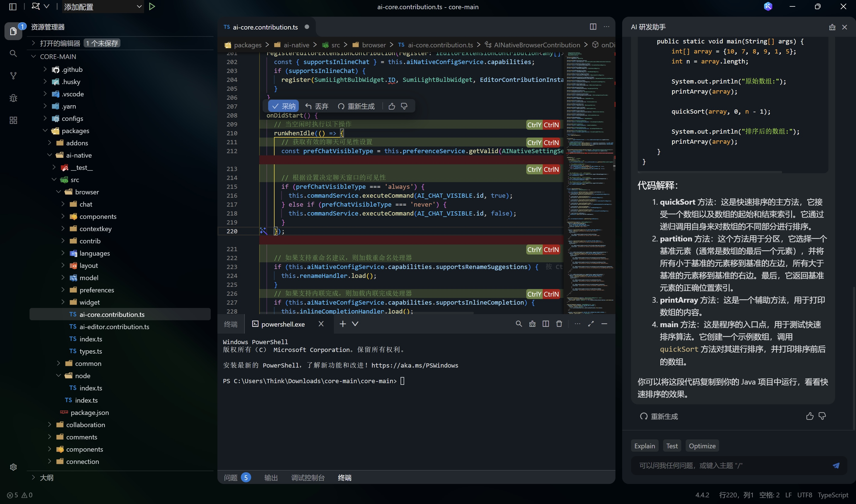Image resolution: width=856 pixels, height=504 pixels.
Task: Open the Debug view bug icon
Action: (x=13, y=98)
